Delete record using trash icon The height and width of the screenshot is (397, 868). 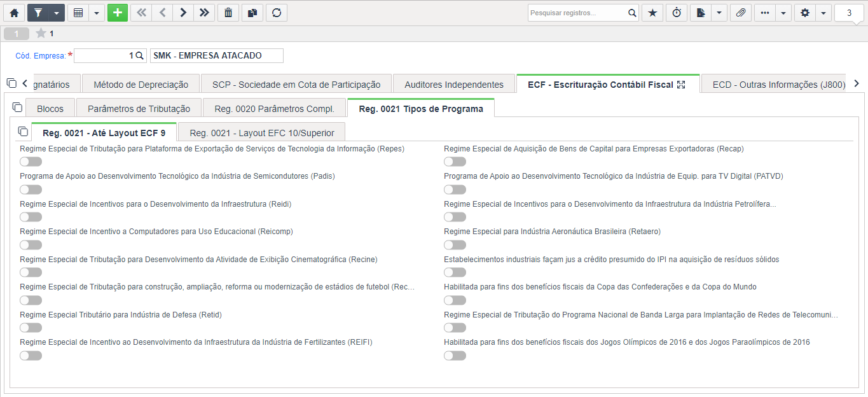228,13
